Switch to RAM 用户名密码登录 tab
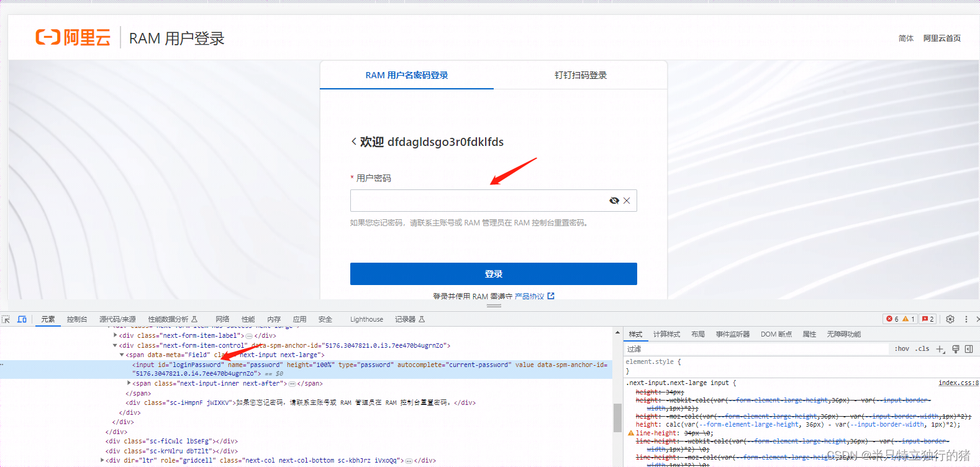This screenshot has width=980, height=467. pos(407,75)
